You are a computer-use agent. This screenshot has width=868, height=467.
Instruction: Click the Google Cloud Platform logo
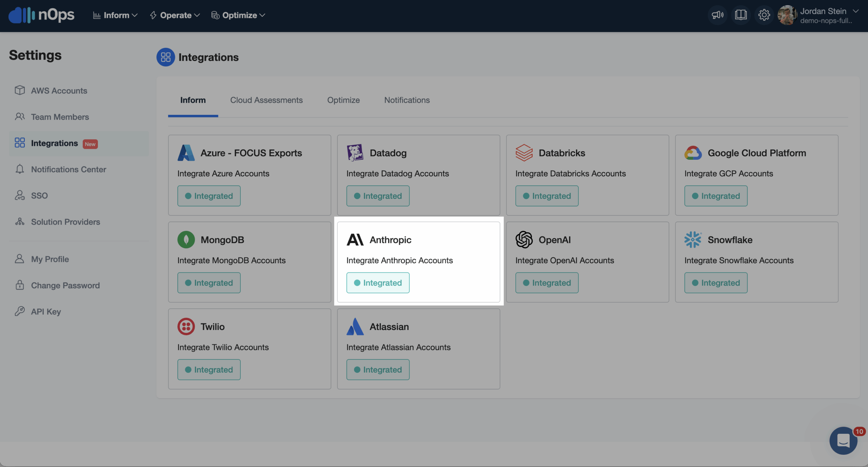693,153
